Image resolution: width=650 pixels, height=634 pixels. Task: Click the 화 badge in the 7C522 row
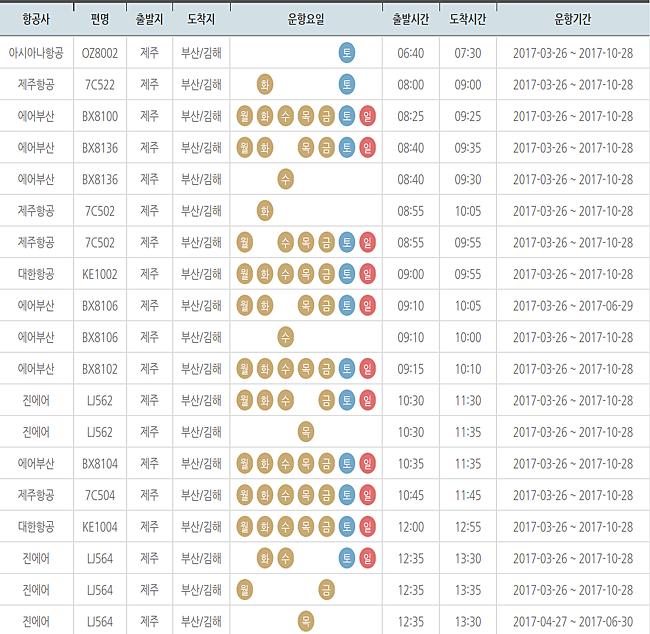(x=265, y=85)
